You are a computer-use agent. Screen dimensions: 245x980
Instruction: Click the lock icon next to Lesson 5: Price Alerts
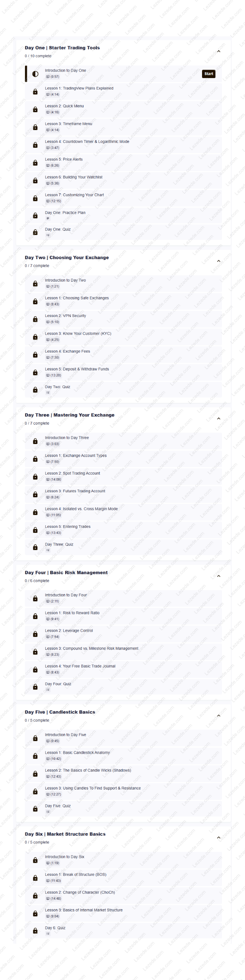click(x=35, y=163)
